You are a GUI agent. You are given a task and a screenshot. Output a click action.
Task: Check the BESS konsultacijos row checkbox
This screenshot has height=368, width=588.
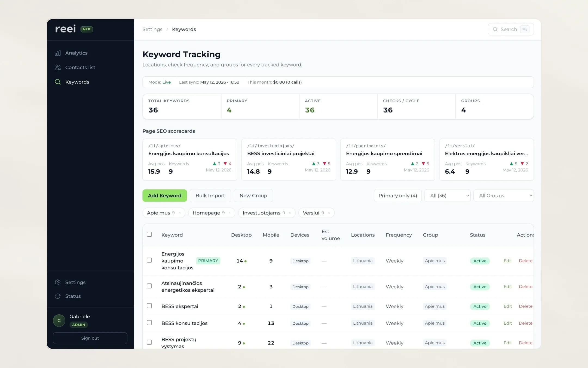tap(149, 323)
